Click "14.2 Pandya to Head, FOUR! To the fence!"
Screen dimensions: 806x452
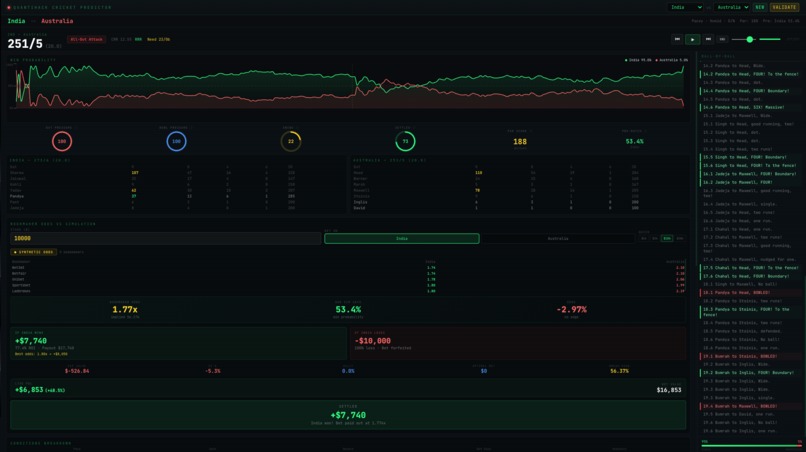pyautogui.click(x=750, y=74)
